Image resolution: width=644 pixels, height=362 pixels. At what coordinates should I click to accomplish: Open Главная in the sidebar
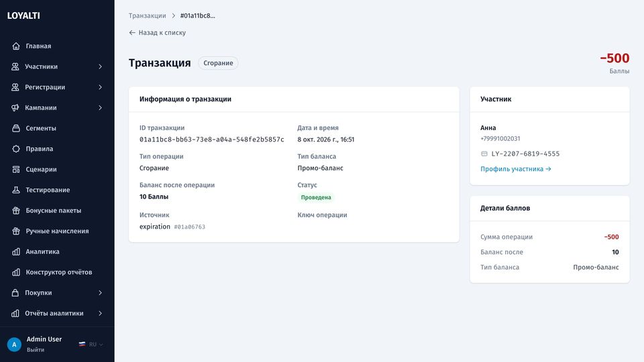pos(57,46)
